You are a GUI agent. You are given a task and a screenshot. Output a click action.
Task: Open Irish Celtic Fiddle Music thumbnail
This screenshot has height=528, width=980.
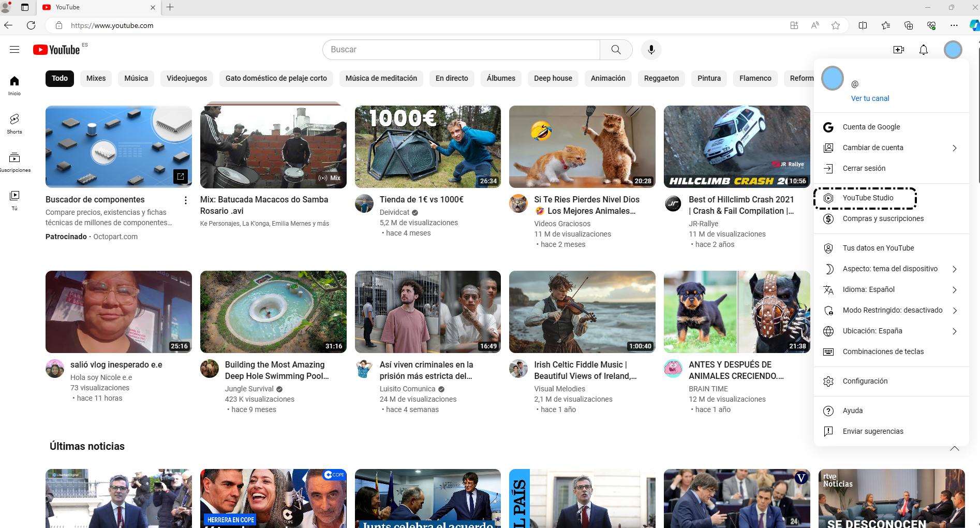(582, 312)
